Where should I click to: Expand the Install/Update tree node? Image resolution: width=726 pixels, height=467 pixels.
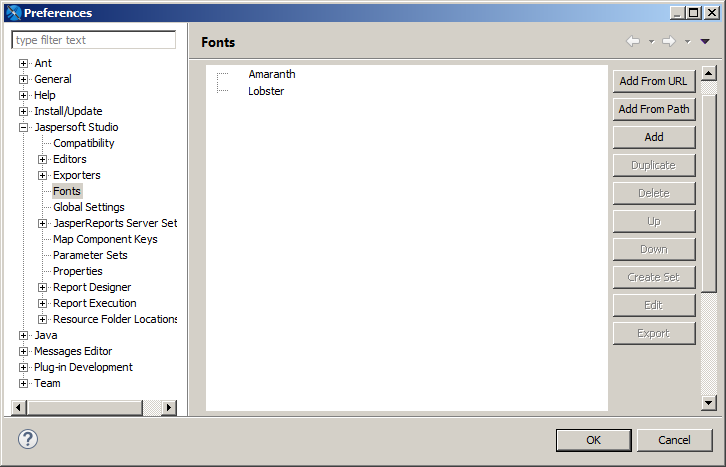coord(23,112)
